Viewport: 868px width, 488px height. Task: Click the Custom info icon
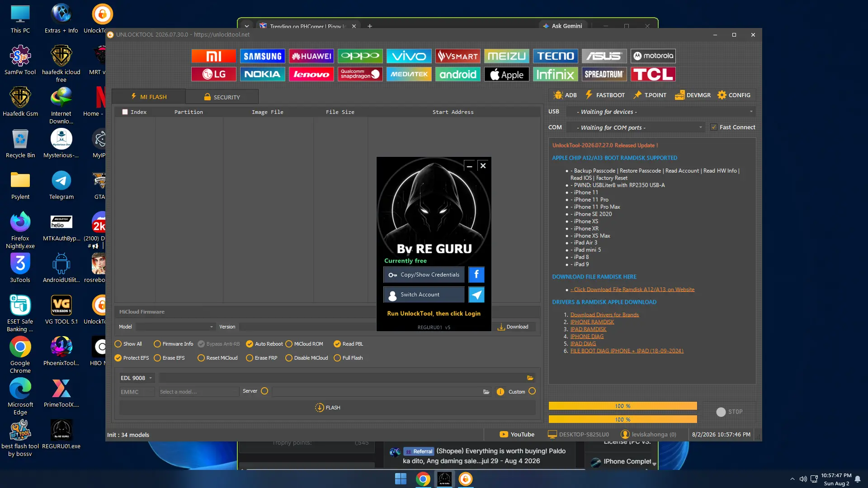(500, 392)
